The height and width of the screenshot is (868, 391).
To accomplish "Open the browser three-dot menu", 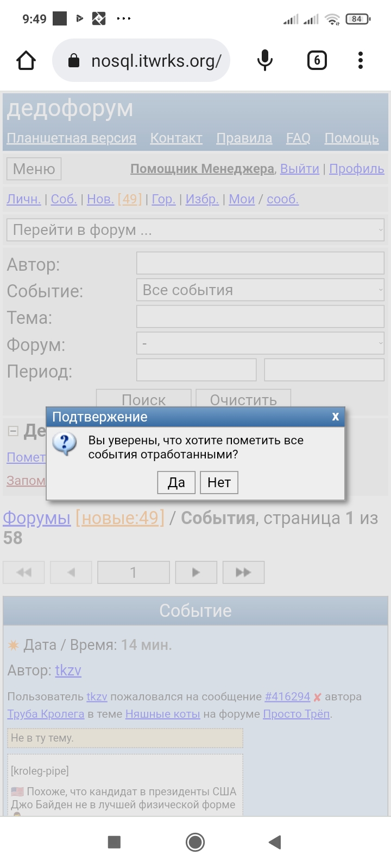I will (x=360, y=60).
